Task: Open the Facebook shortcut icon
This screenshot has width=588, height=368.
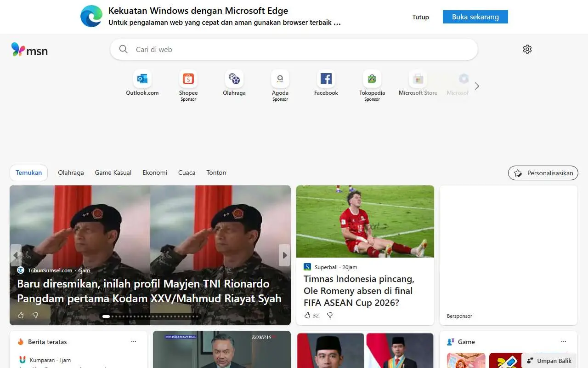Action: tap(326, 79)
